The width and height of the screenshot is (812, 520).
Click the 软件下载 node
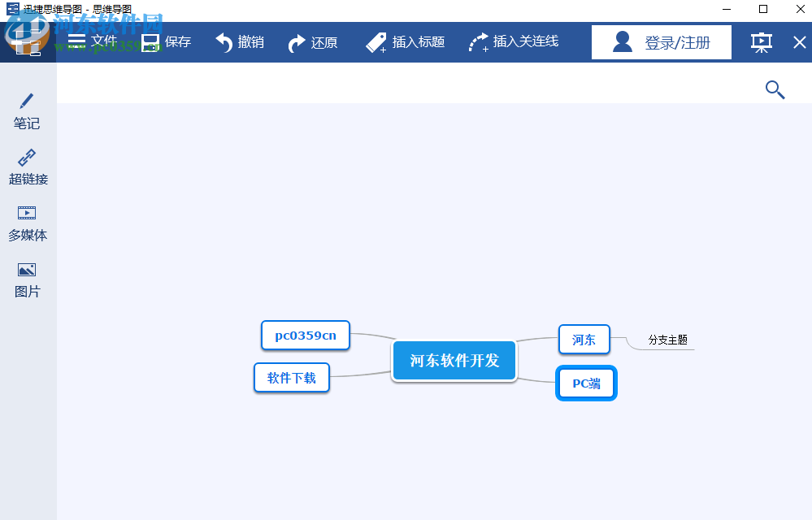[291, 377]
